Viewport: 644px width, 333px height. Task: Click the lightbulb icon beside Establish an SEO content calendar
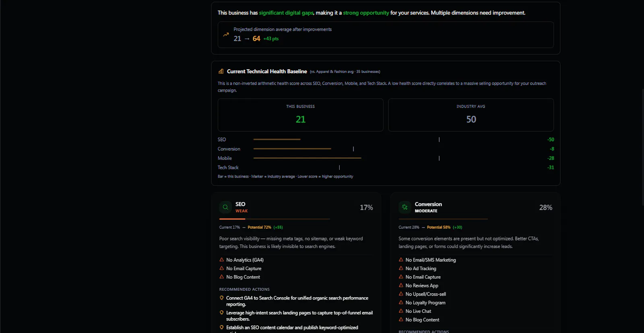tap(221, 327)
